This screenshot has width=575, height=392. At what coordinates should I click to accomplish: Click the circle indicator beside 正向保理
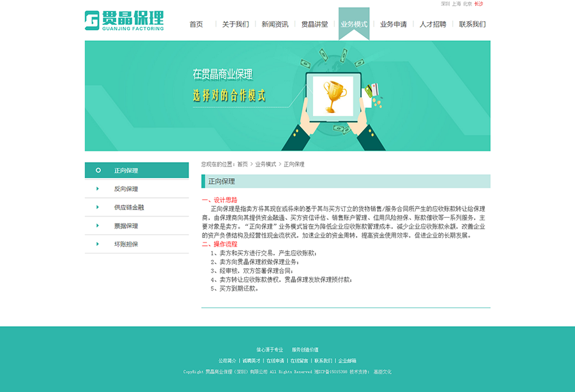(97, 170)
